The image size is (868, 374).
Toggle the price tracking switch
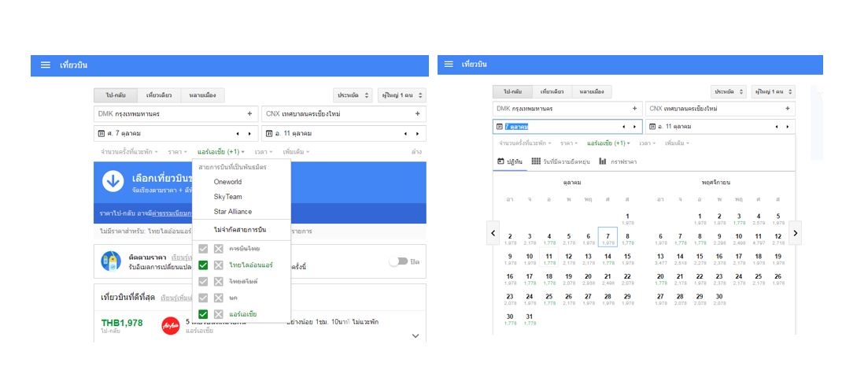pos(398,261)
